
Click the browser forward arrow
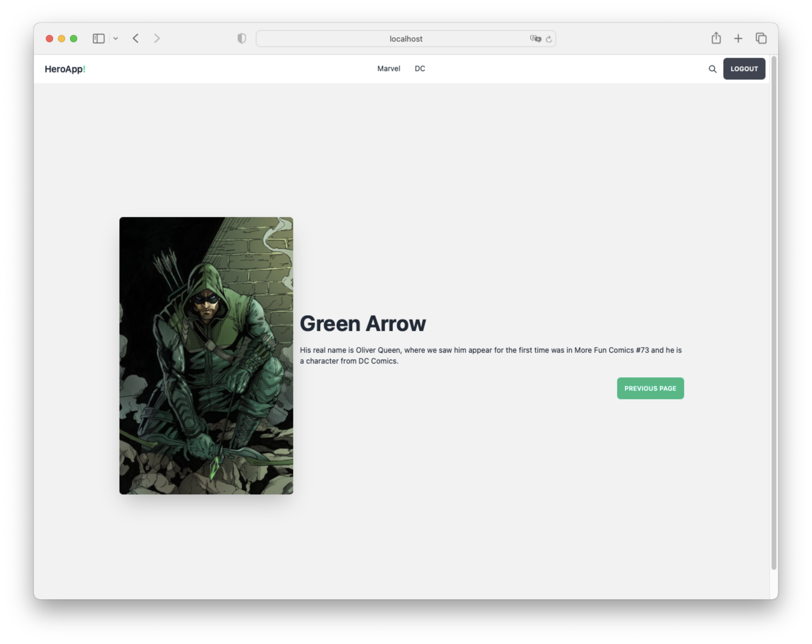pyautogui.click(x=157, y=38)
